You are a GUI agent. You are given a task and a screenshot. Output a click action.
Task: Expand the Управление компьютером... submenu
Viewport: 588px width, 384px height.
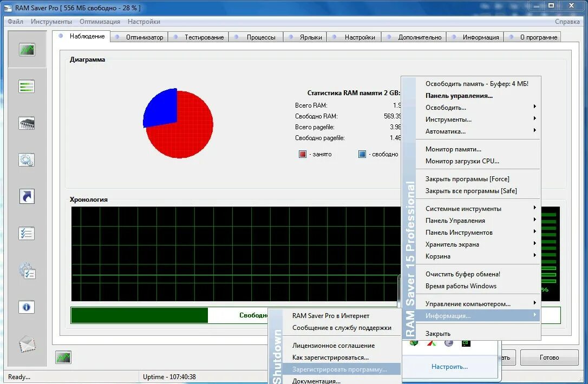[x=477, y=304]
